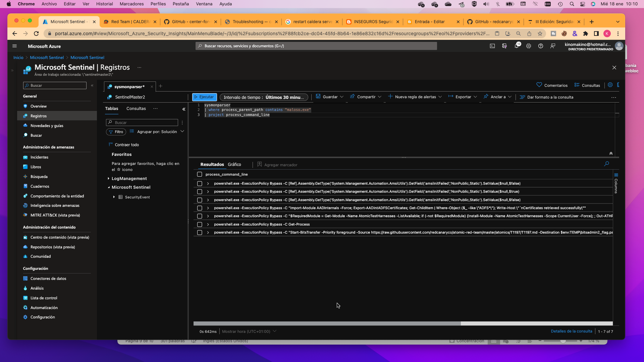Add a new query tab

click(161, 86)
